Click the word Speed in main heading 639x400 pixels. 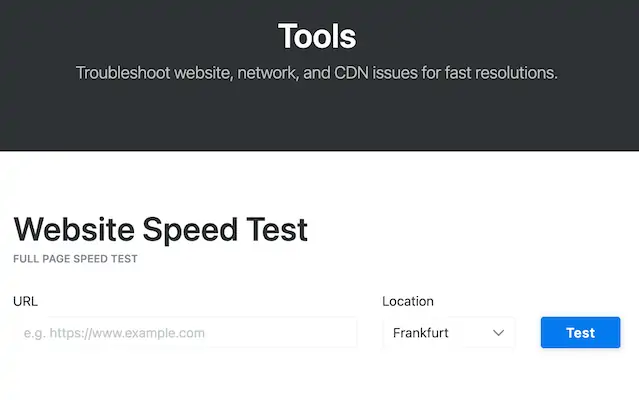pyautogui.click(x=188, y=230)
